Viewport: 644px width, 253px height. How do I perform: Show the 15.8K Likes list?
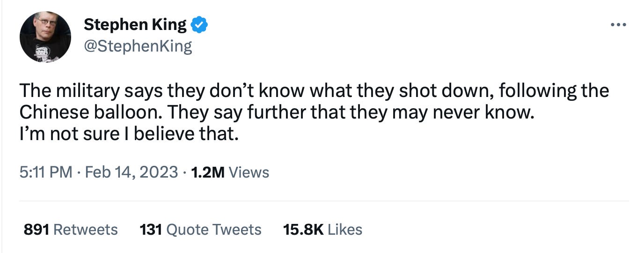click(322, 230)
